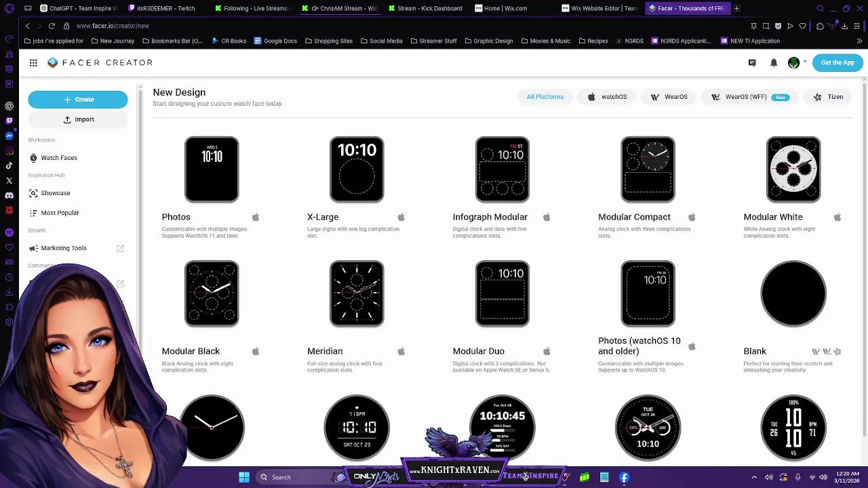
Task: Choose the Modular Compact template thumbnail
Action: pos(648,169)
